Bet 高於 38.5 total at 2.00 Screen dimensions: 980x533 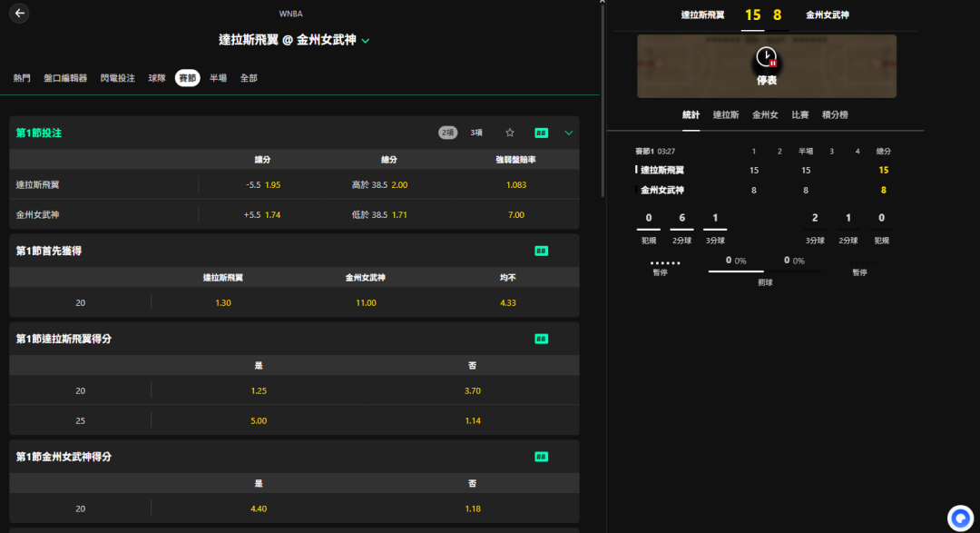click(x=380, y=185)
